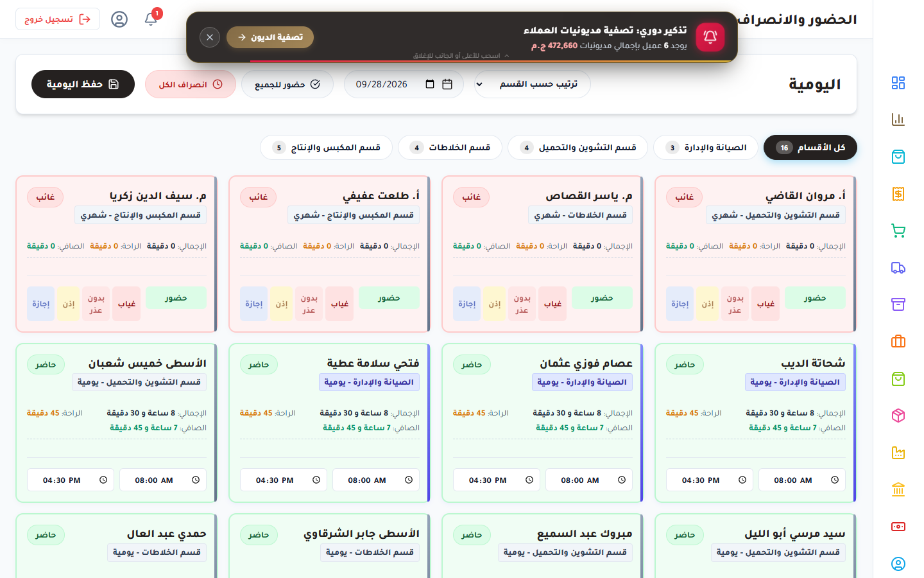
Task: Open the pink 3D package sidebar icon
Action: point(898,416)
